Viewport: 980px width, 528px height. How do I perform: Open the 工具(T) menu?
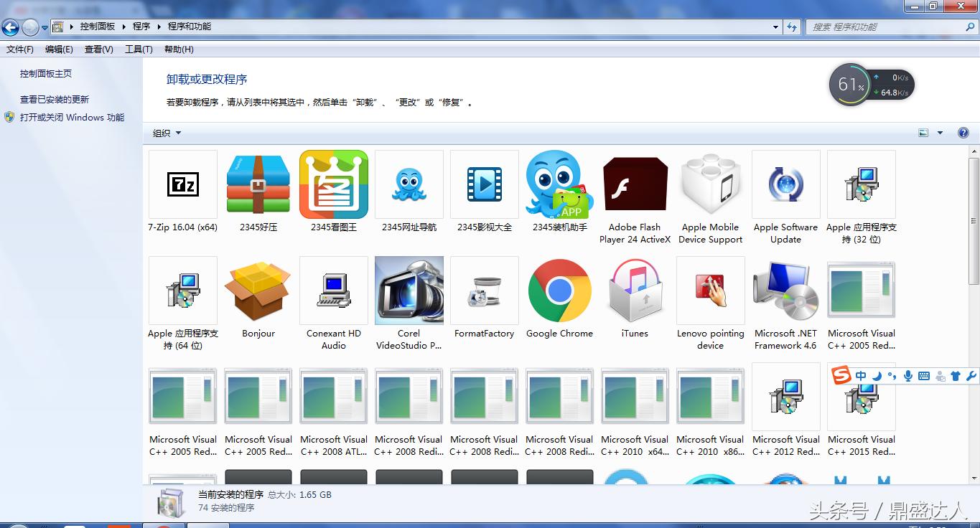tap(139, 49)
